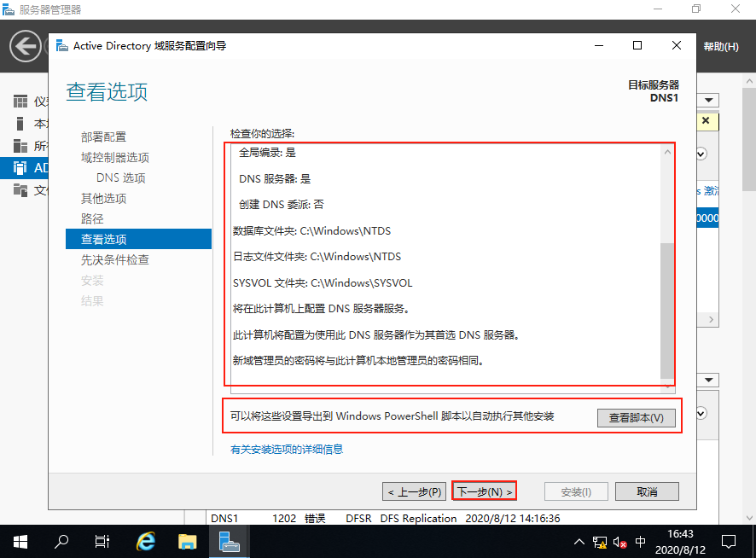This screenshot has width=756, height=558.
Task: Click the selections list scrollbar thumb
Action: tap(667, 310)
